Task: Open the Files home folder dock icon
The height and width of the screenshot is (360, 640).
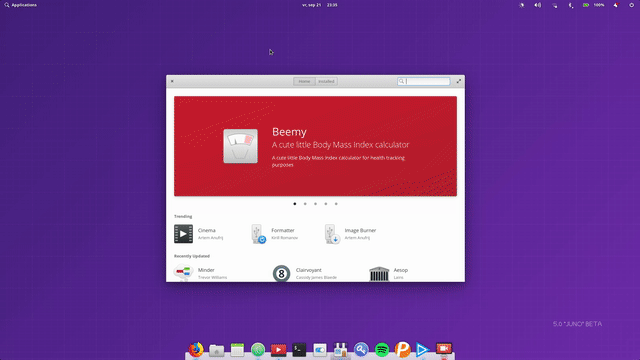Action: tap(217, 350)
